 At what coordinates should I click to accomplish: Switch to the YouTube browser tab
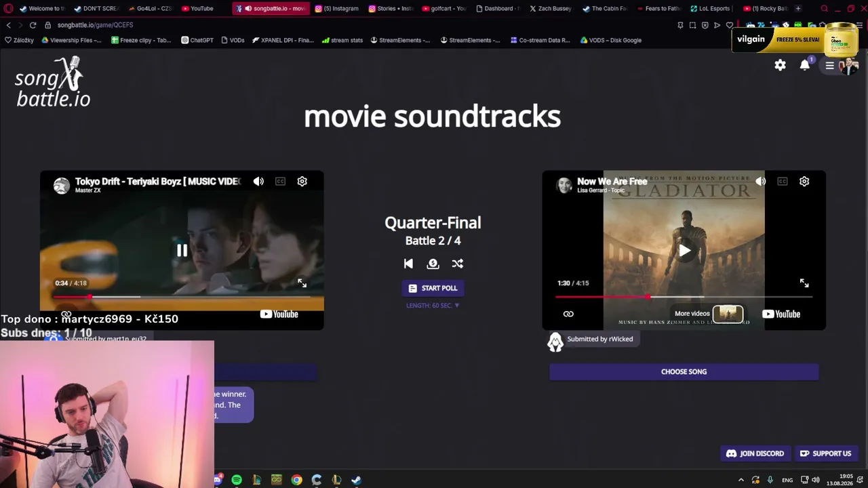point(202,9)
